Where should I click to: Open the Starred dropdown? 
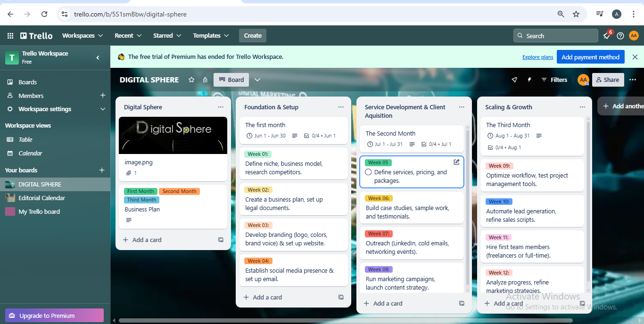click(x=167, y=36)
